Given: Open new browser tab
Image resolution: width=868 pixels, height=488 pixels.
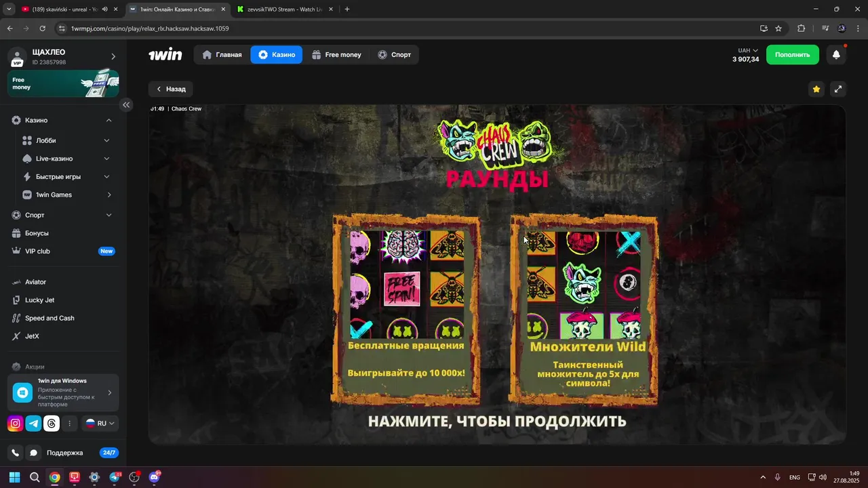Looking at the screenshot, I should 347,9.
